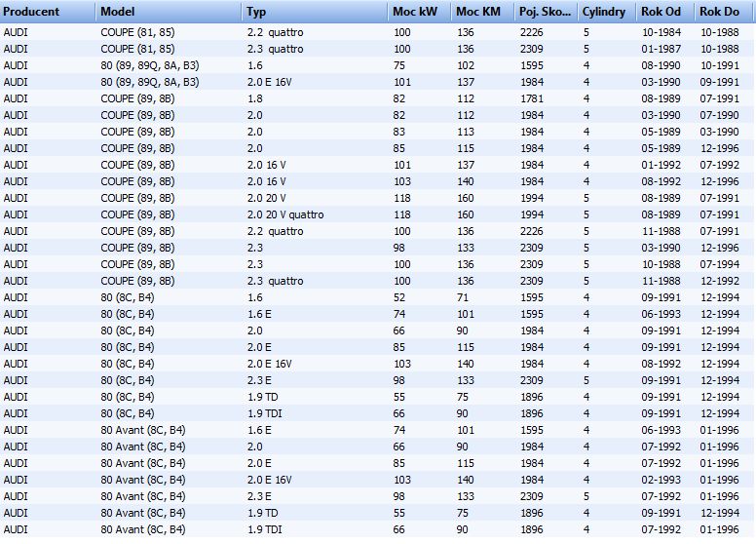Select '09-1991' Rok Do in 2.0 E 16V row
The height and width of the screenshot is (544, 756).
click(719, 82)
